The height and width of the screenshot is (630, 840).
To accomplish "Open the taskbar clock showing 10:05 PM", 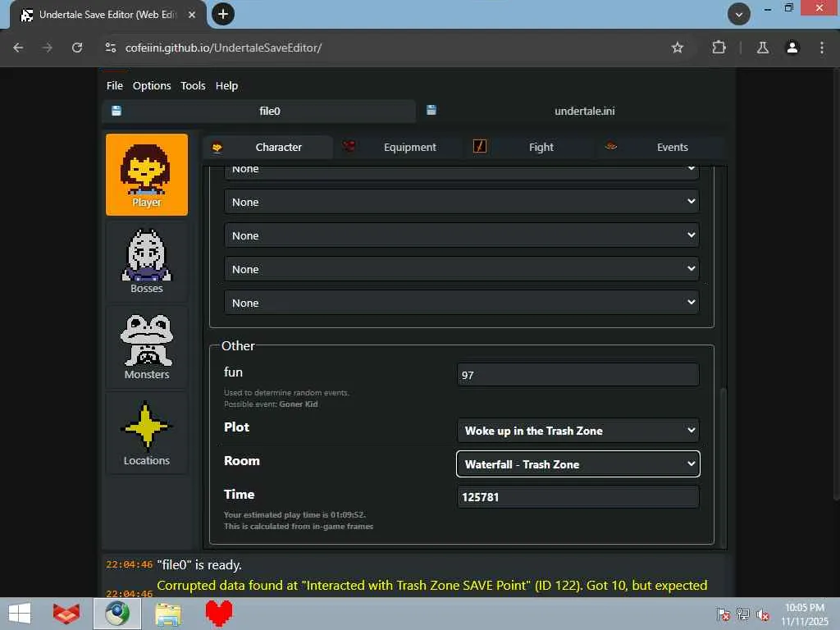I will click(x=804, y=614).
